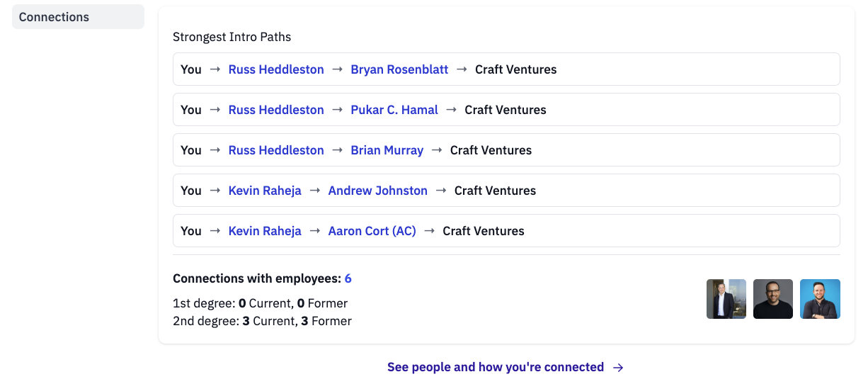Open the Connections sidebar tab
The width and height of the screenshot is (868, 384).
(x=78, y=17)
